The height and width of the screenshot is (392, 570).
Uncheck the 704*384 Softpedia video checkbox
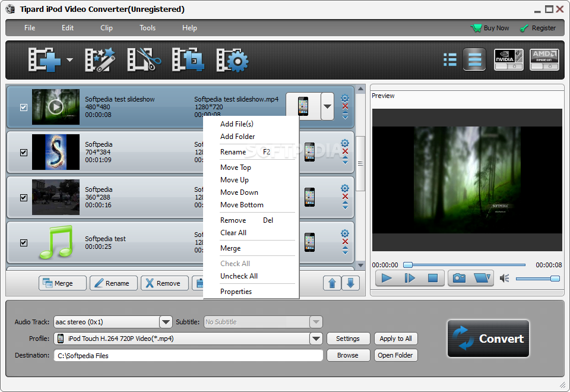(24, 153)
